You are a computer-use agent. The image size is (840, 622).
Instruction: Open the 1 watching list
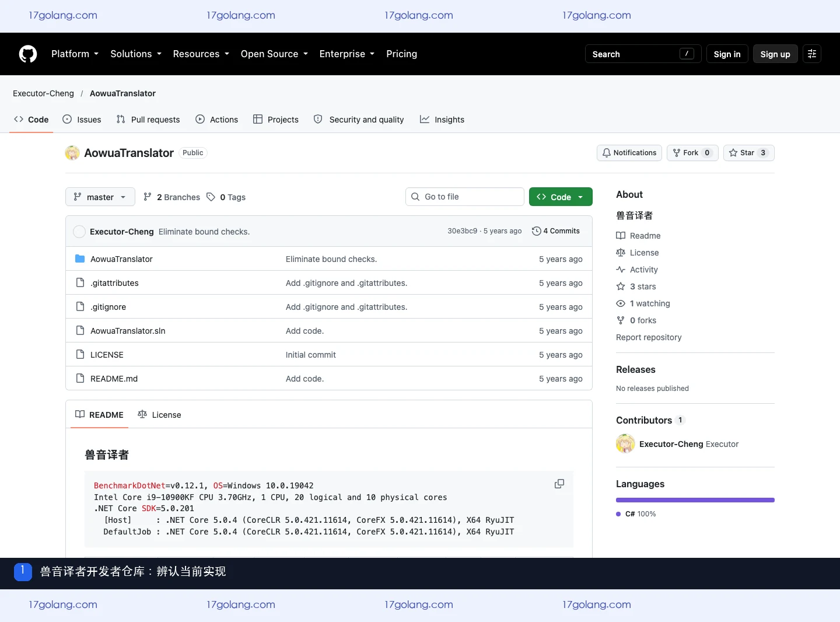pyautogui.click(x=643, y=303)
